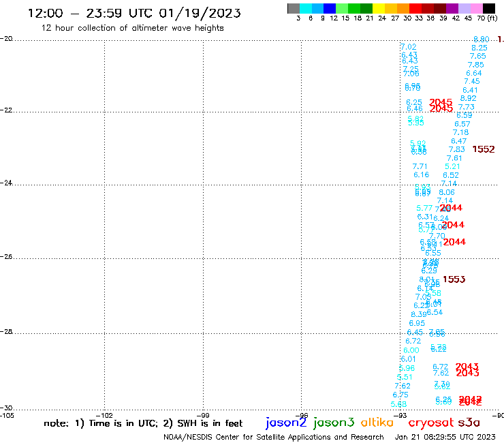Screen dimensions: 504x443
Task: Click the time marker 1552
Action: point(484,149)
